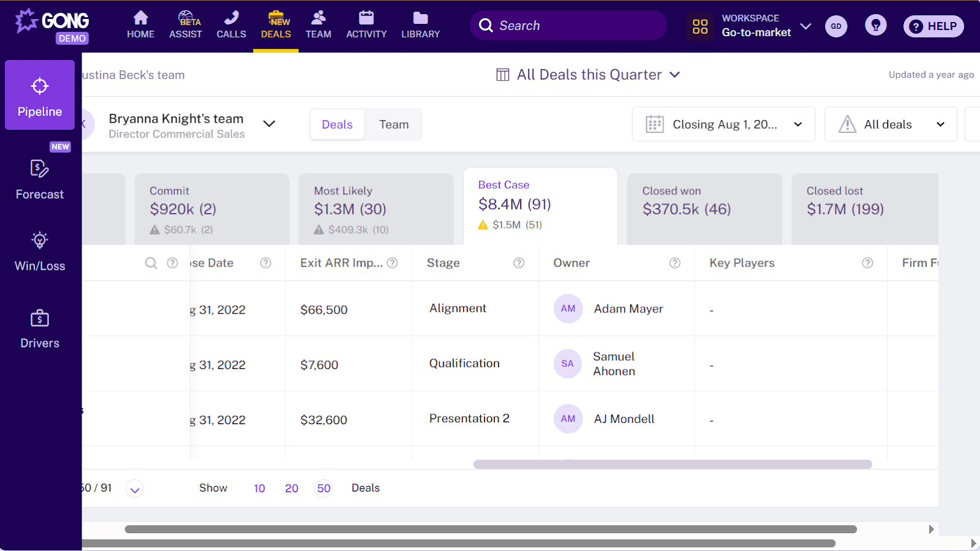Select the Deals view toggle
The width and height of the screenshot is (980, 551).
(x=337, y=124)
